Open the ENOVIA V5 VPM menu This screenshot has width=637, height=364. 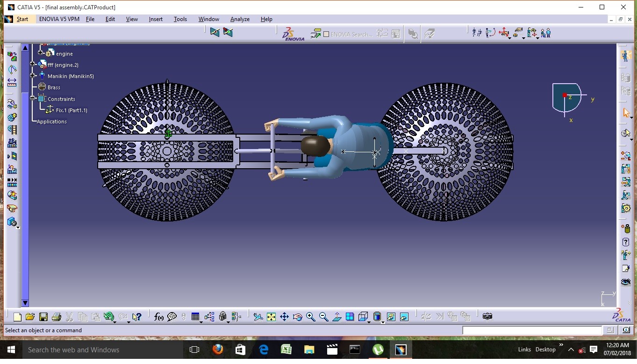click(59, 19)
